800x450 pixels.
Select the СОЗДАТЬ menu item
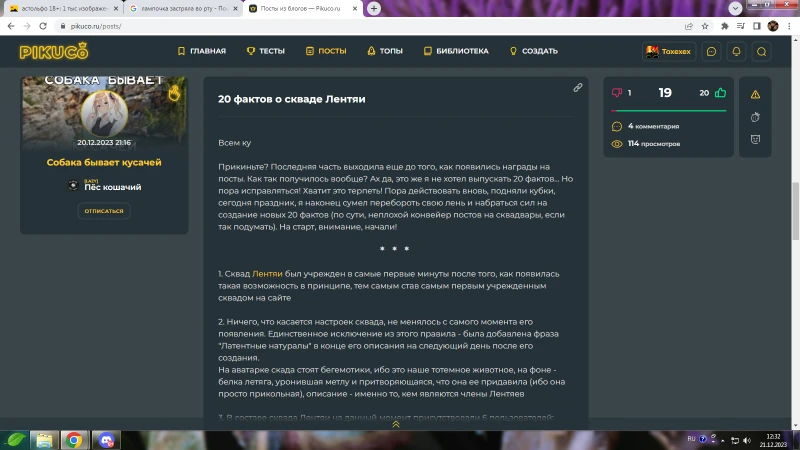click(x=534, y=51)
